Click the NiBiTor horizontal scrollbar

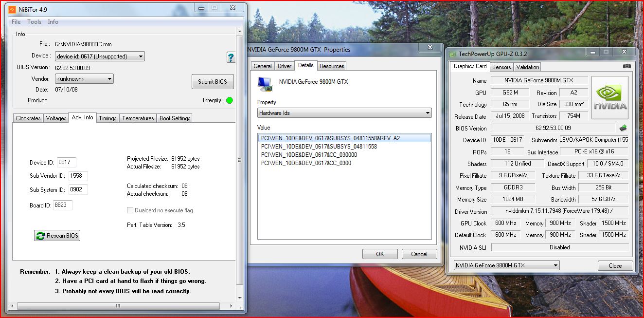[118, 306]
